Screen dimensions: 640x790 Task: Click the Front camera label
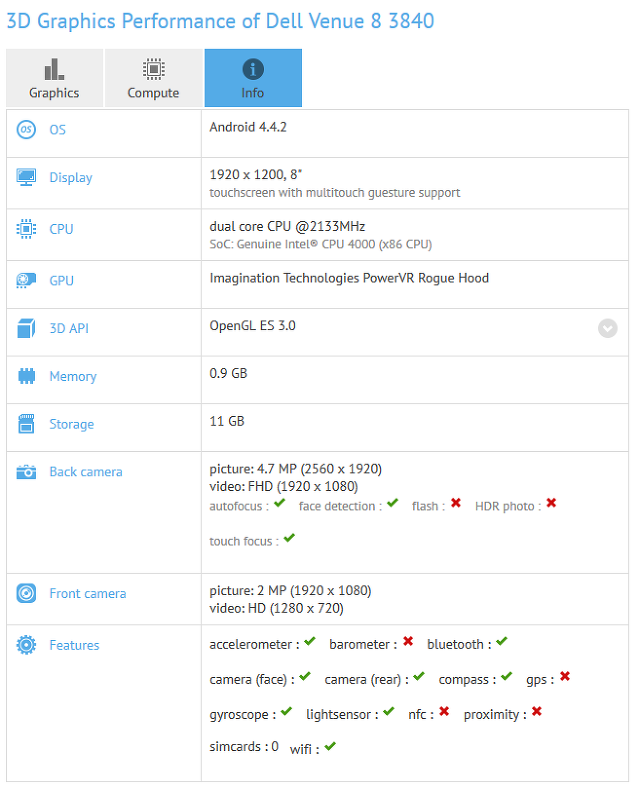pos(88,594)
